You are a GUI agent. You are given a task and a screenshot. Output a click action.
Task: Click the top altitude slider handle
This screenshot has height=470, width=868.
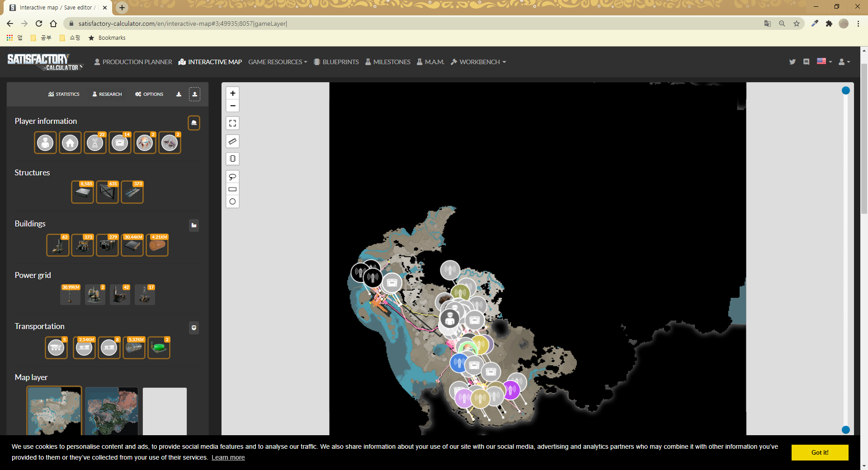(846, 90)
